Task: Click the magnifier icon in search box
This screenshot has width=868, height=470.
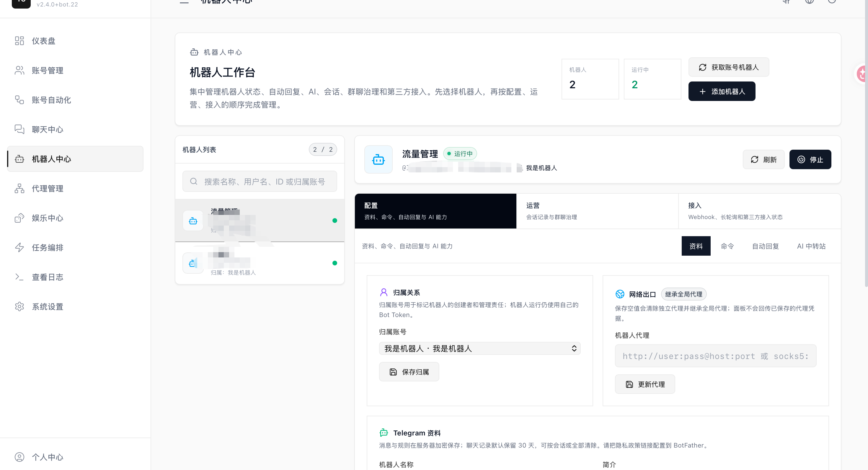Action: (x=194, y=182)
